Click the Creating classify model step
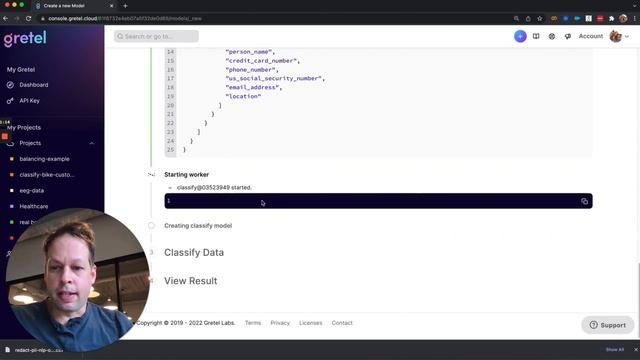 (198, 225)
